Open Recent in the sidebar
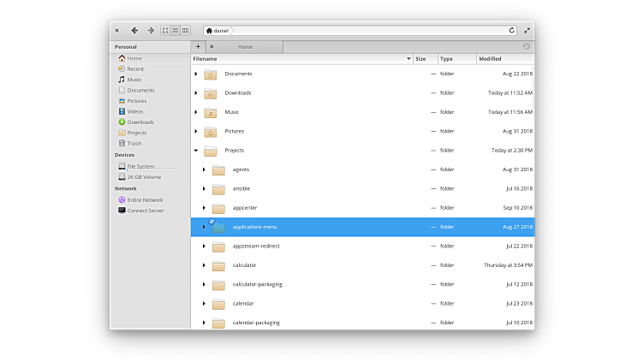 (x=134, y=68)
